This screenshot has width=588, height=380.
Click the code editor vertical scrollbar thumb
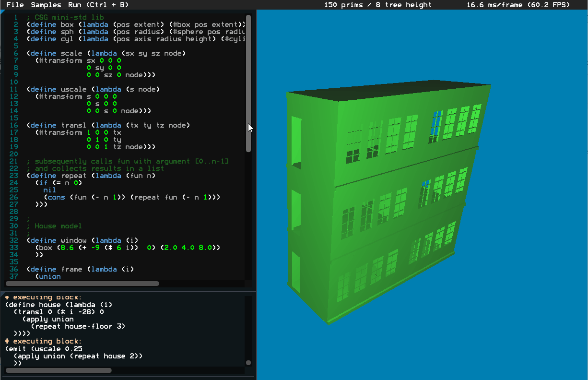pos(248,84)
